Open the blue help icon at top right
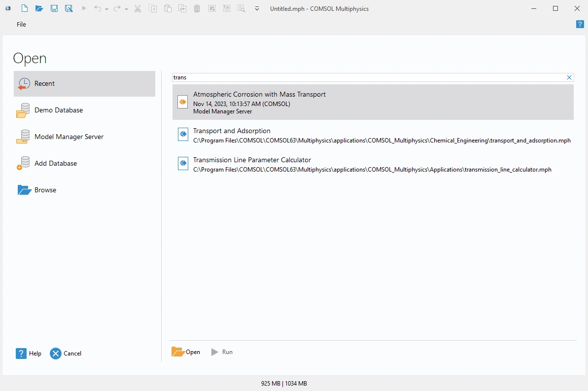The width and height of the screenshot is (588, 391). pos(580,24)
